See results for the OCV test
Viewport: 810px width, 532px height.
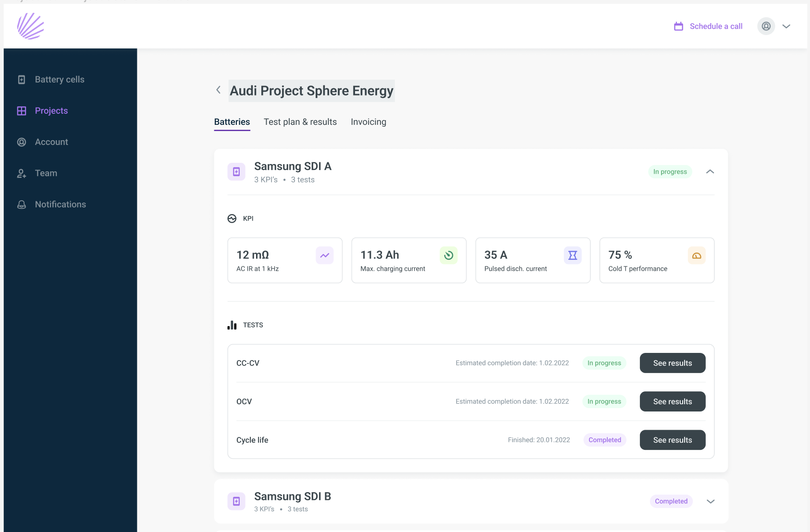point(672,401)
